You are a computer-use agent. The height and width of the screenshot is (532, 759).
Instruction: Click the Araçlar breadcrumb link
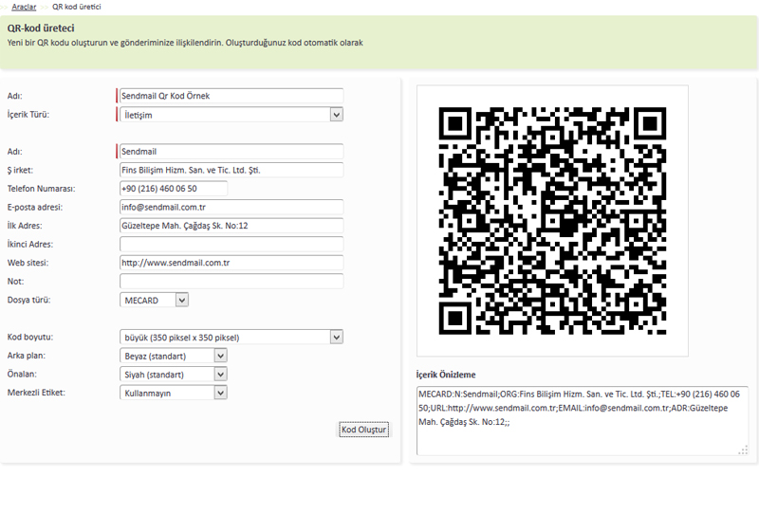point(24,7)
